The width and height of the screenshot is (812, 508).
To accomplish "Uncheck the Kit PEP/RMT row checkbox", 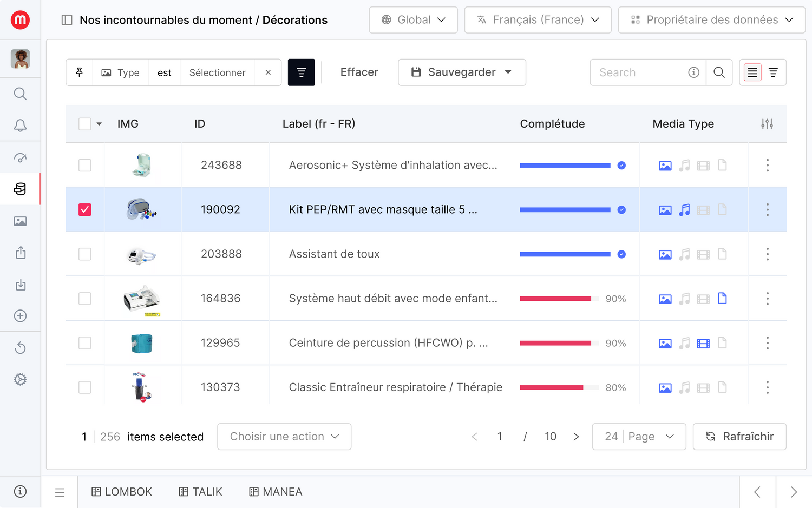I will tap(85, 210).
